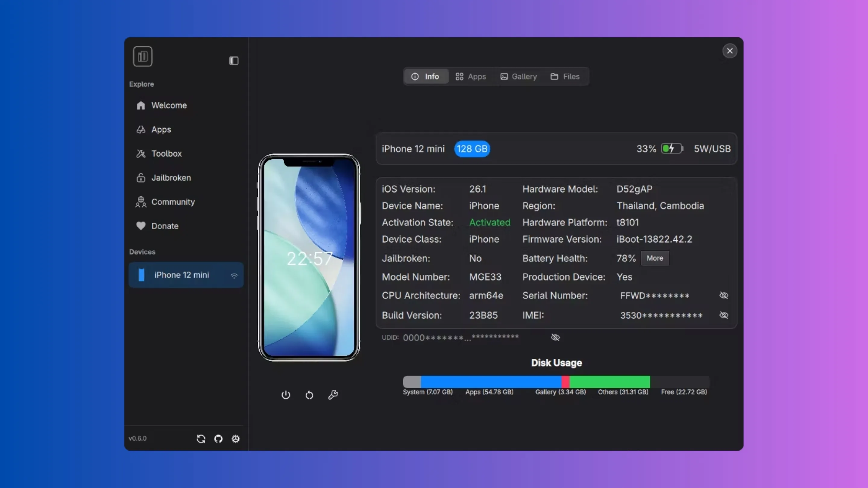Reveal the hidden IMEI value
868x488 pixels.
click(x=723, y=316)
